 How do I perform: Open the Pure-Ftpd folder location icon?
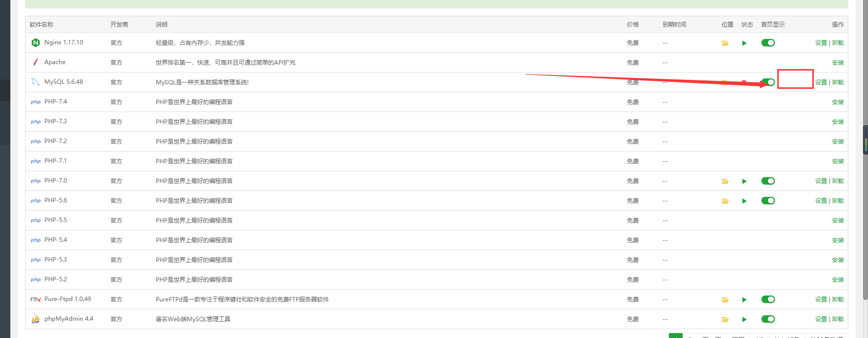pyautogui.click(x=725, y=300)
